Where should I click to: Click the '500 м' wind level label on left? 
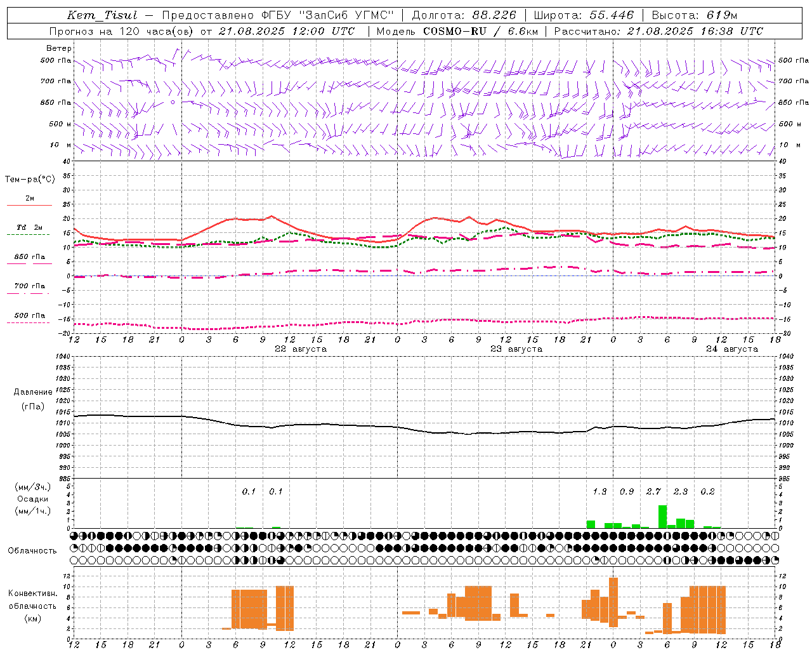(x=60, y=124)
